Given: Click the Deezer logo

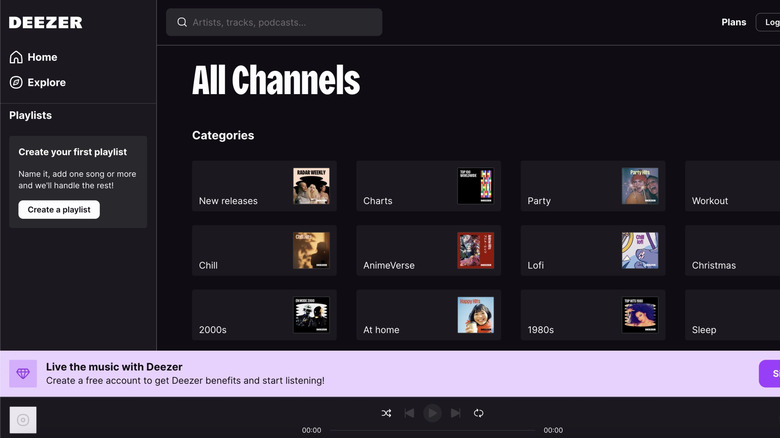Looking at the screenshot, I should (46, 22).
